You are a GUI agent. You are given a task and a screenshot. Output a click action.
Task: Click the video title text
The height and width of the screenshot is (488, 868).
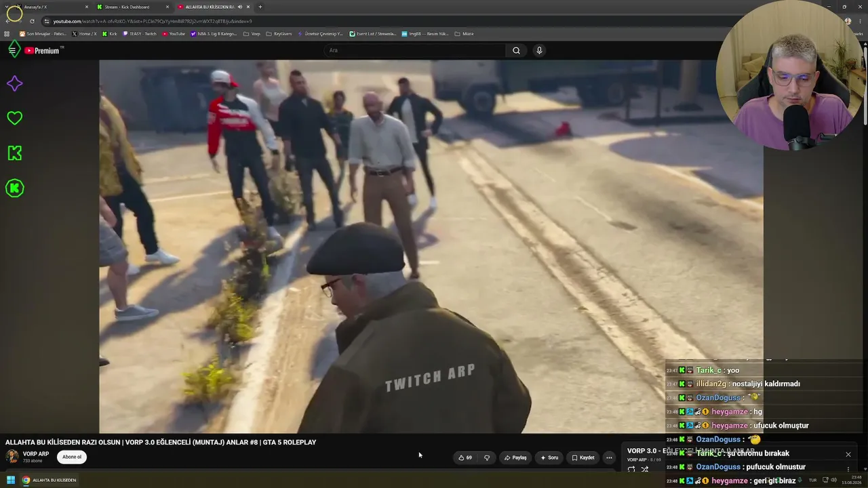pyautogui.click(x=161, y=442)
